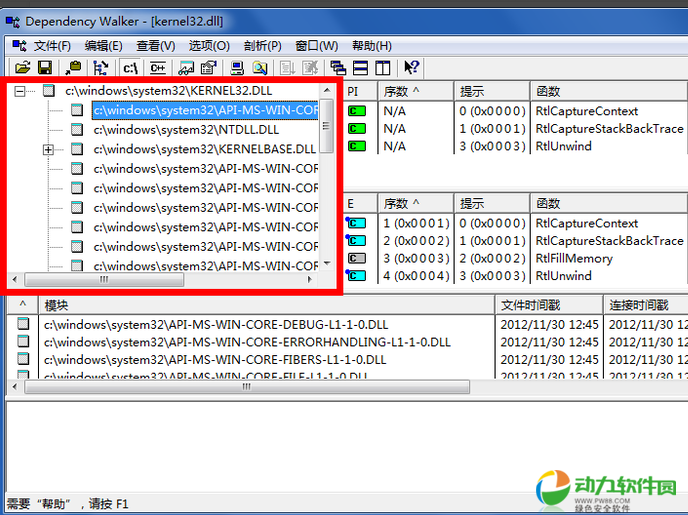The image size is (688, 515).
Task: Collapse the KERNEL32.DLL root tree node
Action: pos(21,91)
